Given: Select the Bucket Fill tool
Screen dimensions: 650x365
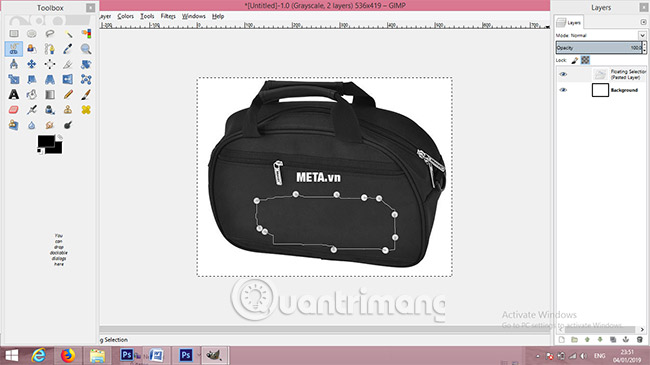Looking at the screenshot, I should 32,95.
